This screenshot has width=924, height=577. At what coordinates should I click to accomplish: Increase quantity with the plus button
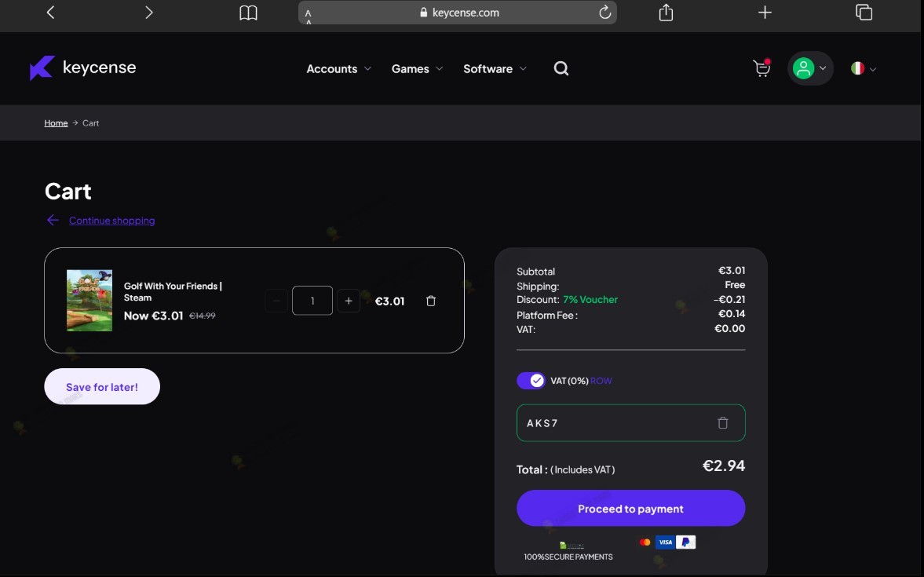tap(349, 301)
